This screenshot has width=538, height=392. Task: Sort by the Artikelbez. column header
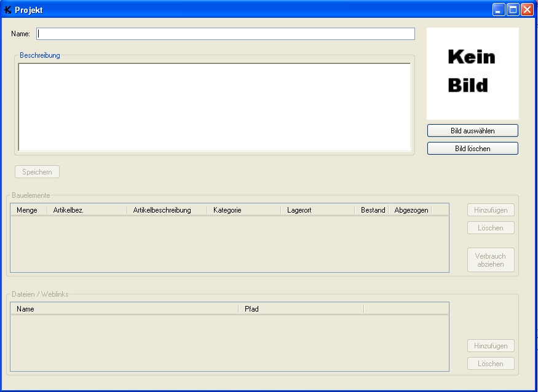coord(87,210)
